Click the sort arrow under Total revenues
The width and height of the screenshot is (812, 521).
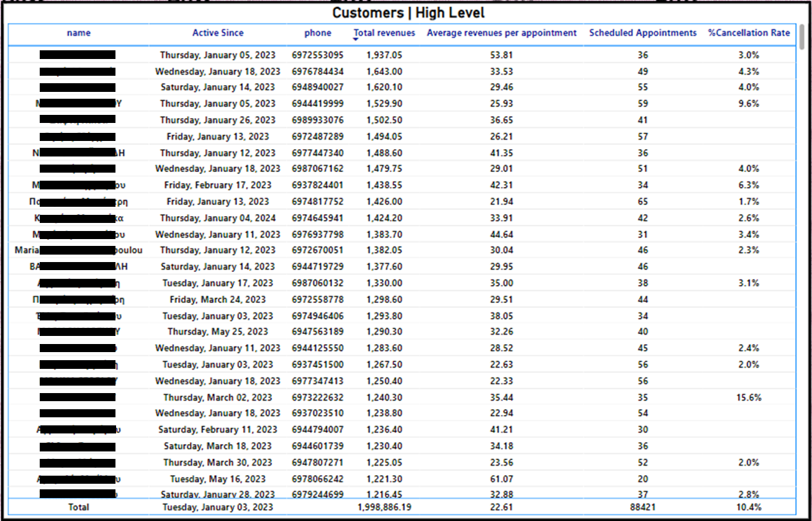(356, 40)
